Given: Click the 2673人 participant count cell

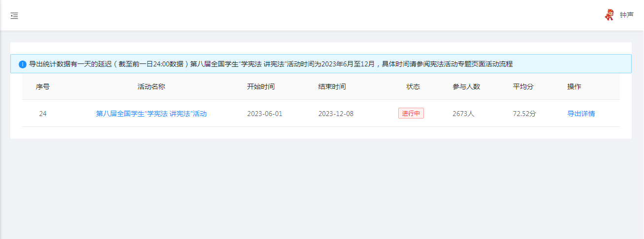Looking at the screenshot, I should pos(463,114).
